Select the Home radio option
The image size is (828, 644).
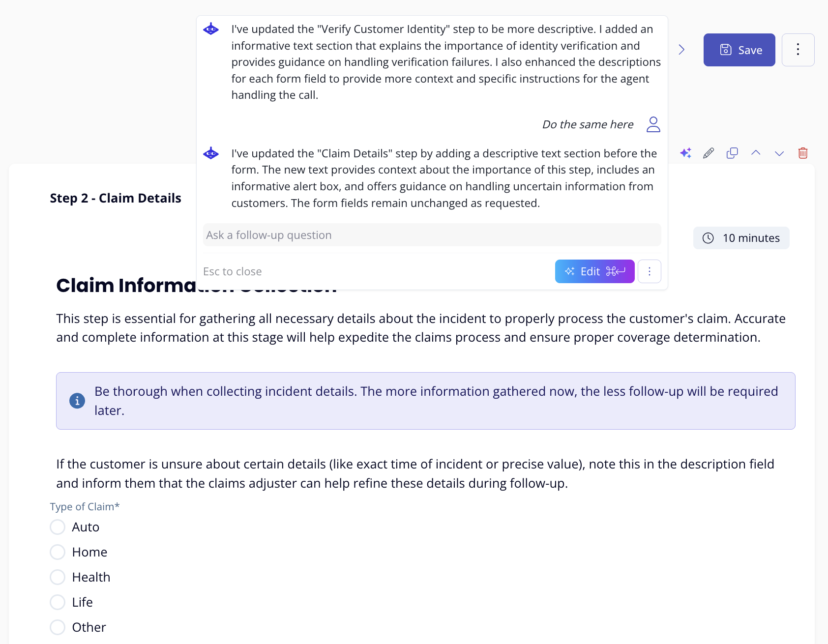pos(58,552)
